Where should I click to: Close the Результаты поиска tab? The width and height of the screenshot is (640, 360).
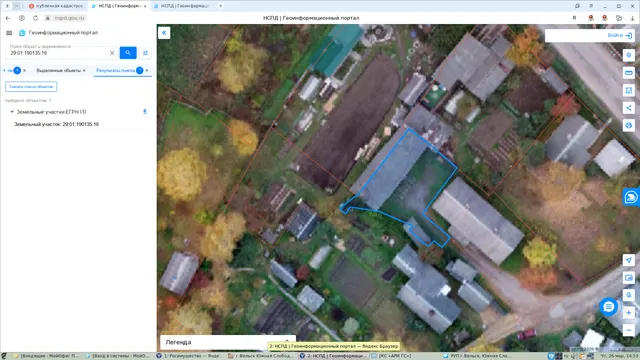pos(147,71)
